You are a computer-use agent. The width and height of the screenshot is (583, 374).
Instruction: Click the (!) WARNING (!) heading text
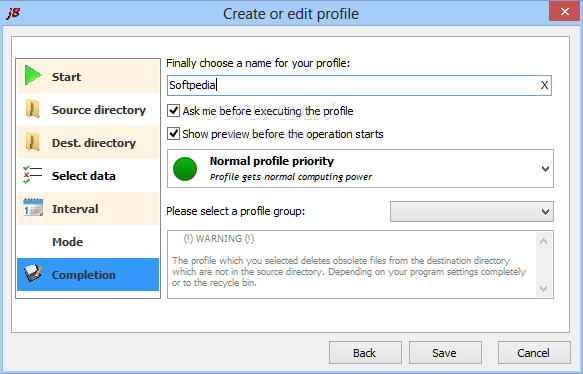pos(219,239)
